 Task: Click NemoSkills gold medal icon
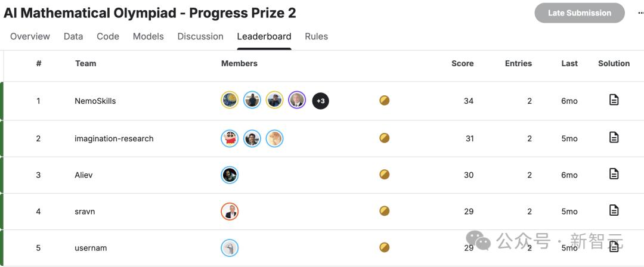[385, 101]
